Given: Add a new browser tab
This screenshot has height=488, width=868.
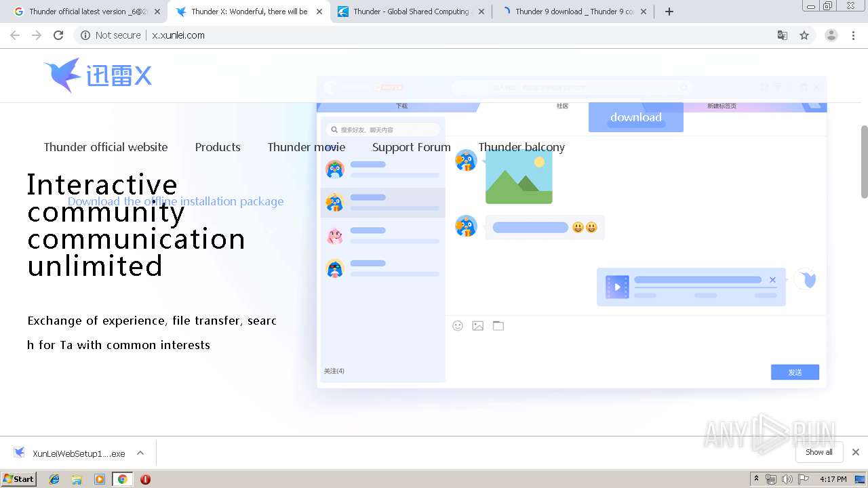Looking at the screenshot, I should tap(669, 12).
